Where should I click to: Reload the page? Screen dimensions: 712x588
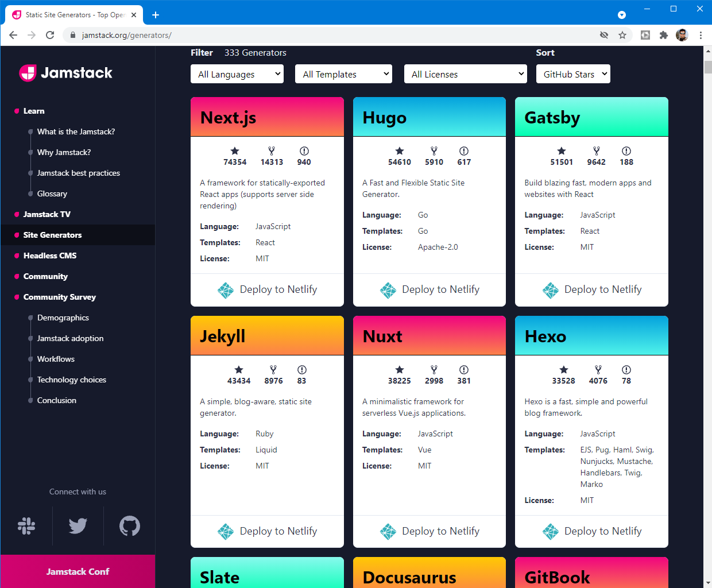(x=50, y=35)
